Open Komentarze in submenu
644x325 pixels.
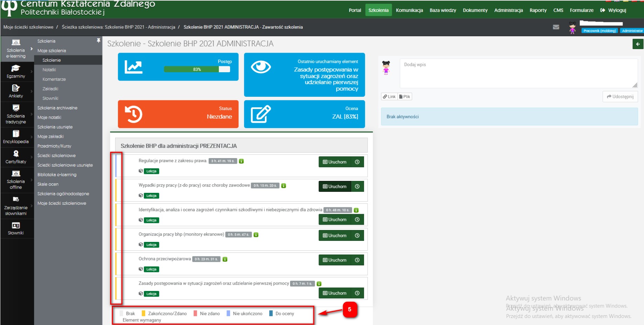[54, 79]
